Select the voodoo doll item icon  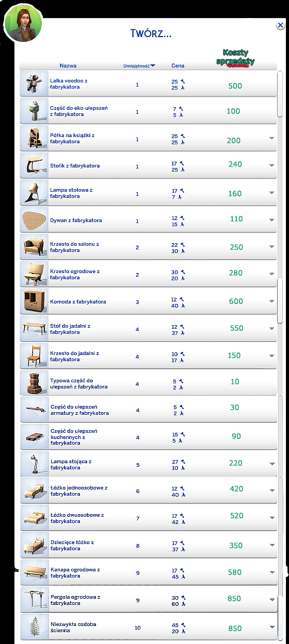click(x=35, y=84)
